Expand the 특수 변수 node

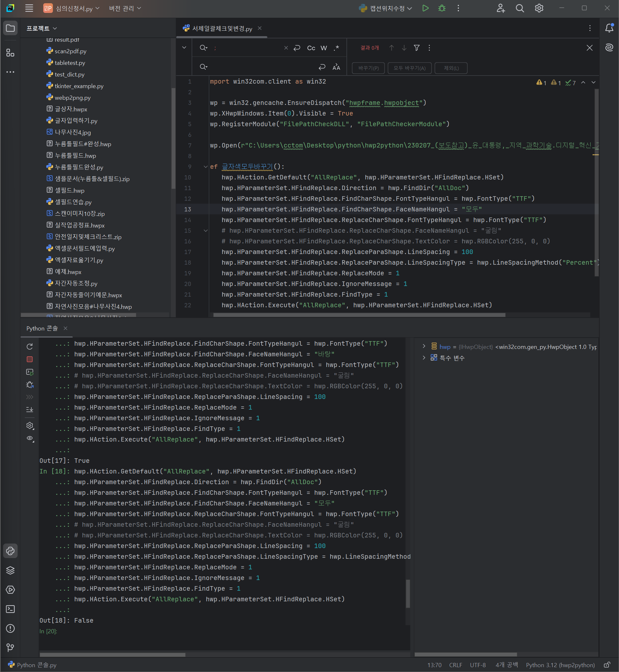click(424, 358)
